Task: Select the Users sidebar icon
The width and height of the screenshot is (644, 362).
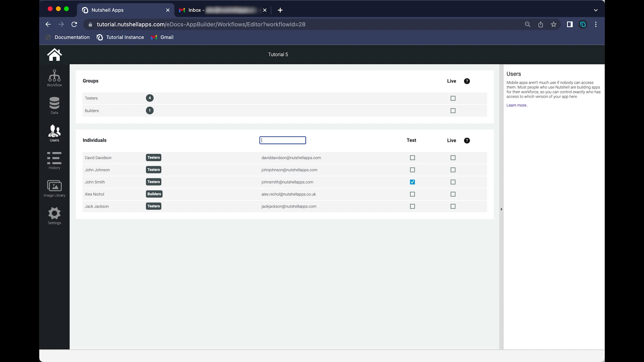Action: point(54,133)
